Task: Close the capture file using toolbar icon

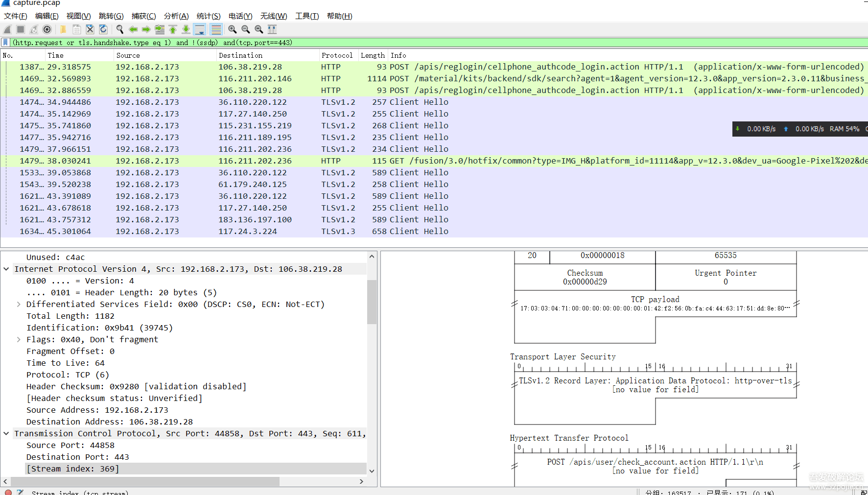Action: click(90, 29)
